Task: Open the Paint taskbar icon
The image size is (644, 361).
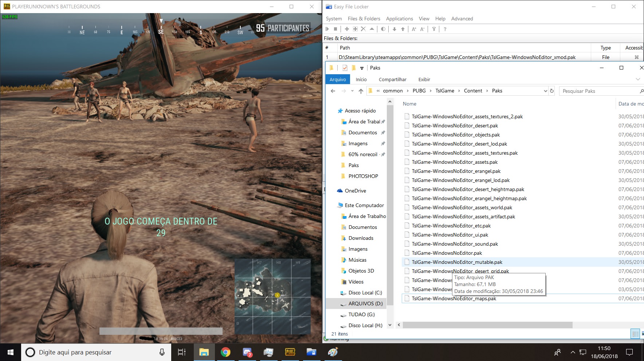Action: (x=333, y=352)
